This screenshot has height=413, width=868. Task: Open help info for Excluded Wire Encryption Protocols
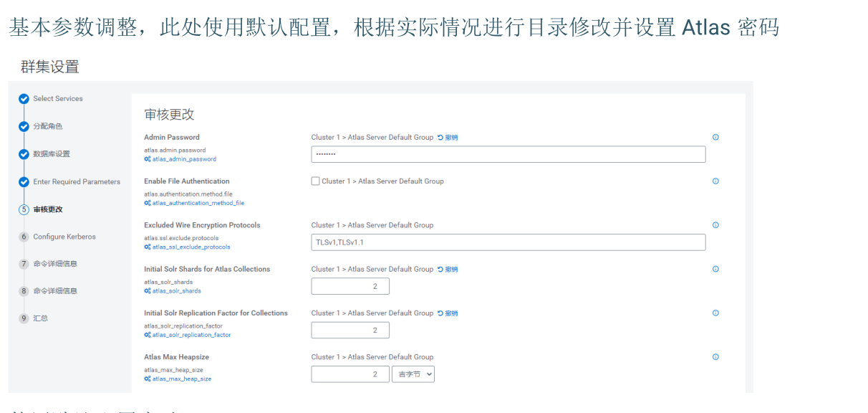(x=715, y=224)
